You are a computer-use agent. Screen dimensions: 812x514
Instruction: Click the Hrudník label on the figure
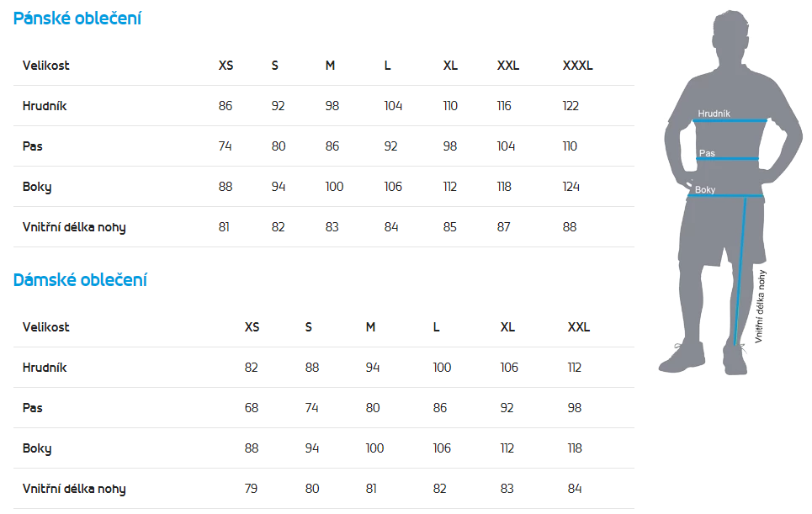(x=714, y=114)
